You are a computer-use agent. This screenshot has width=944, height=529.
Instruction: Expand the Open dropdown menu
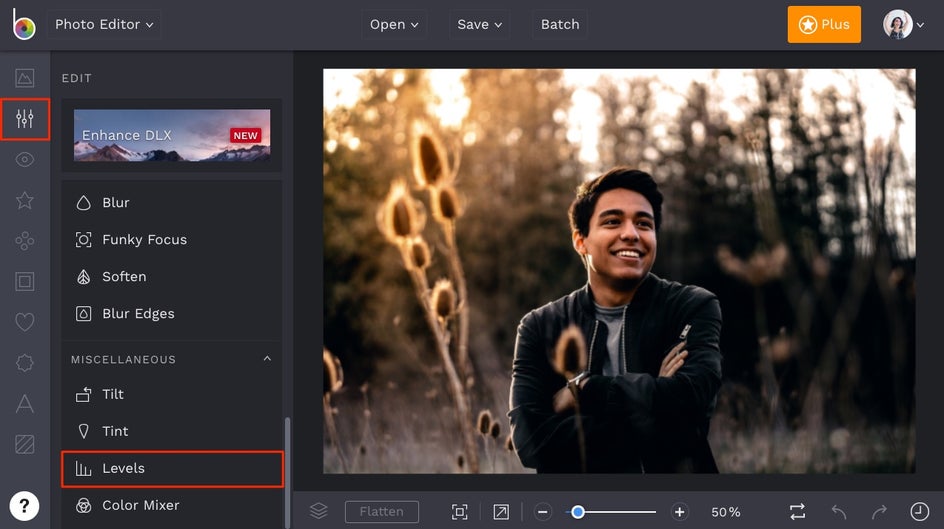click(394, 24)
